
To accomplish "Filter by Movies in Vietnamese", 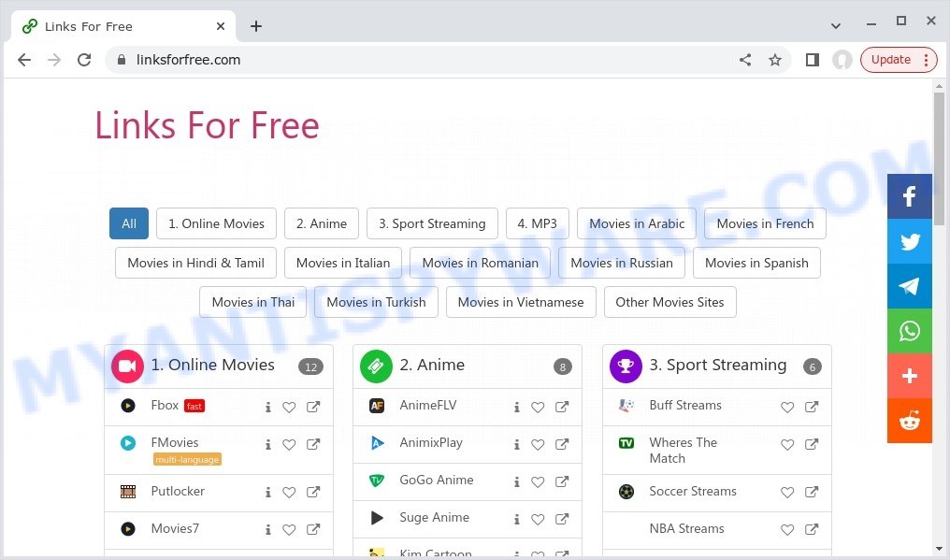I will point(521,302).
